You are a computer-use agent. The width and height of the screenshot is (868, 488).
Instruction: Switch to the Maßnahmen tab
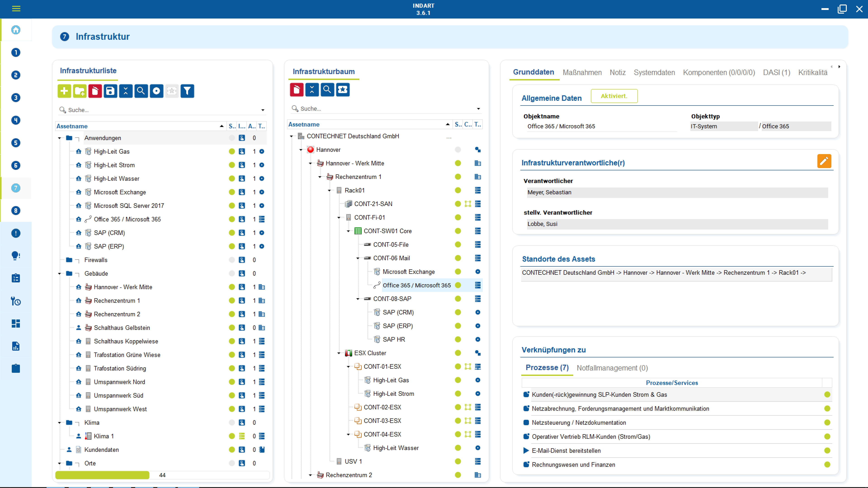pyautogui.click(x=582, y=72)
